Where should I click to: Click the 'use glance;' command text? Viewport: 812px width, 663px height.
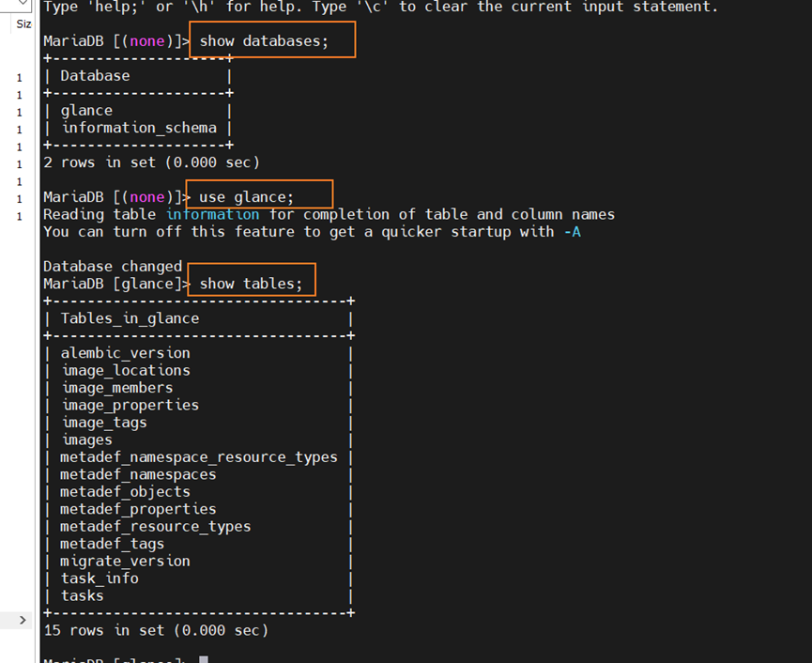[246, 197]
